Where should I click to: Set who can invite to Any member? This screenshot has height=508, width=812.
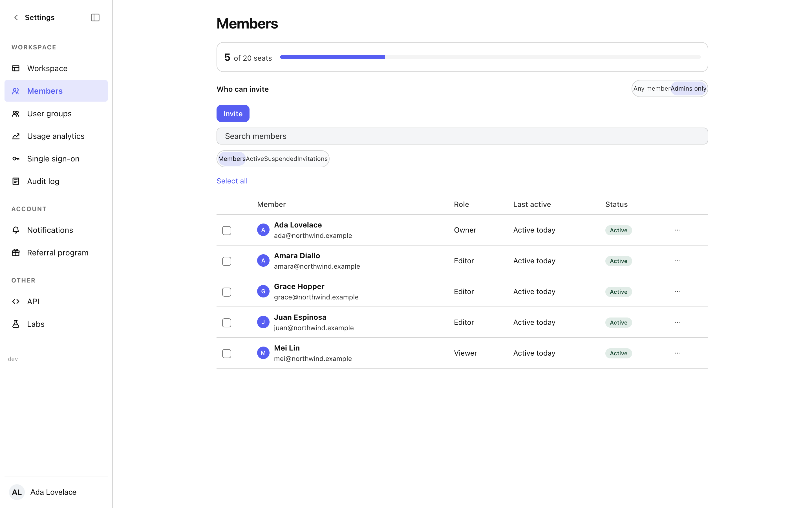click(652, 88)
